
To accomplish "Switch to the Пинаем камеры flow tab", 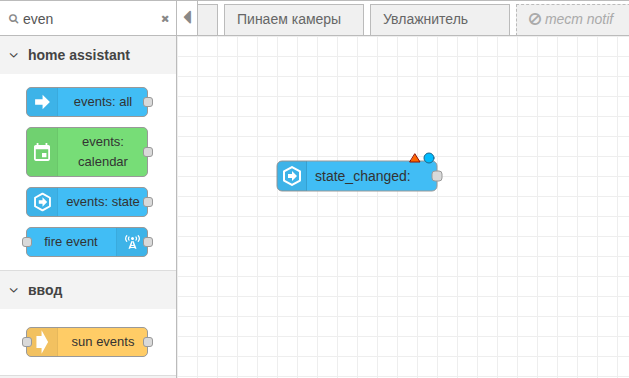I will [294, 20].
